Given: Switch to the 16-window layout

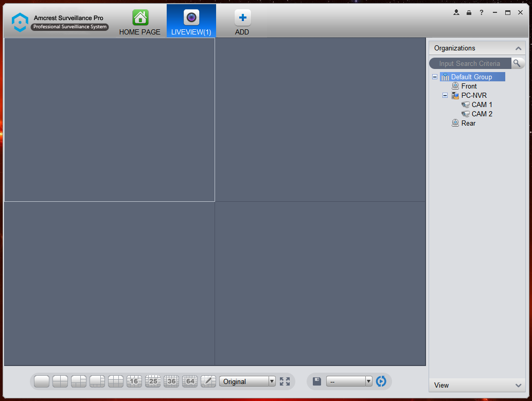Looking at the screenshot, I should [x=134, y=381].
